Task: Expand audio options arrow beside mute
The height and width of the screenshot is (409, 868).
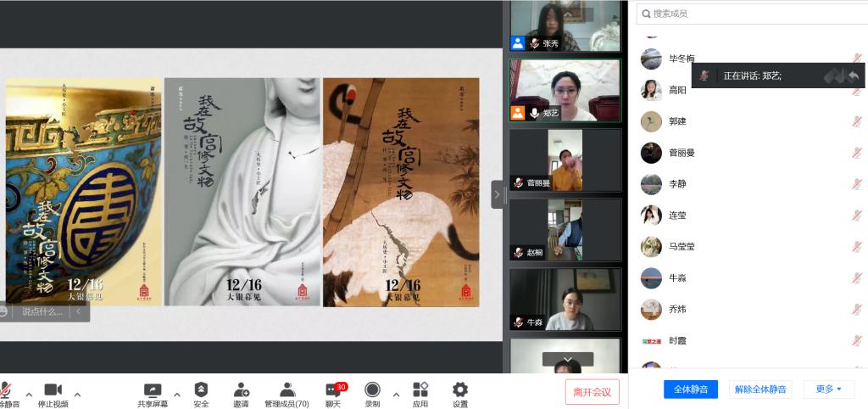Action: [29, 395]
